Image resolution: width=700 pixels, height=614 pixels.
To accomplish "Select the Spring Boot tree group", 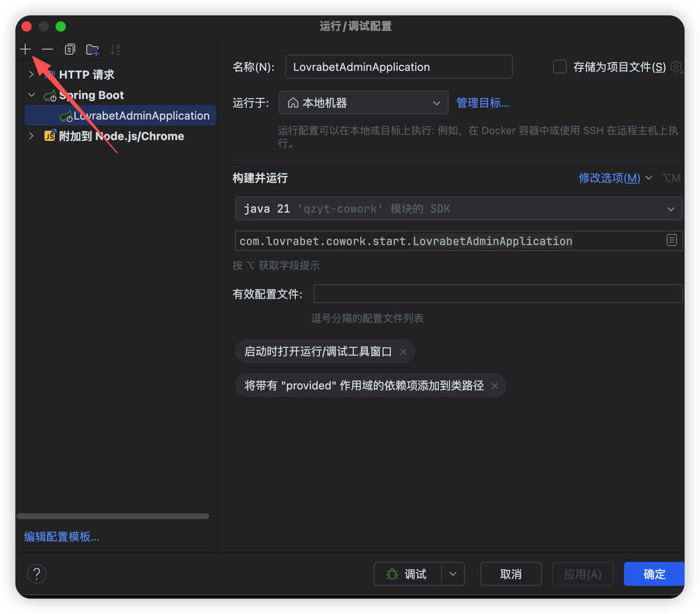I will [x=91, y=95].
